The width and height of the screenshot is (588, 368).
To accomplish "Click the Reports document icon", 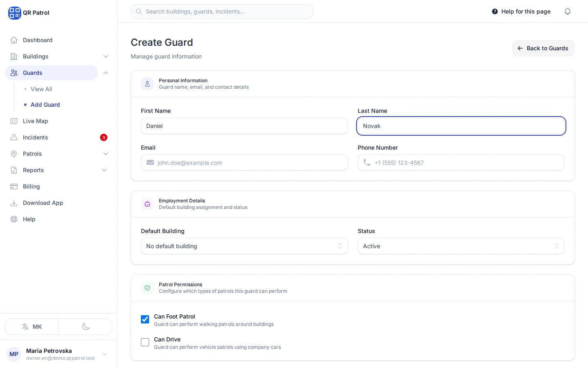I will click(14, 170).
